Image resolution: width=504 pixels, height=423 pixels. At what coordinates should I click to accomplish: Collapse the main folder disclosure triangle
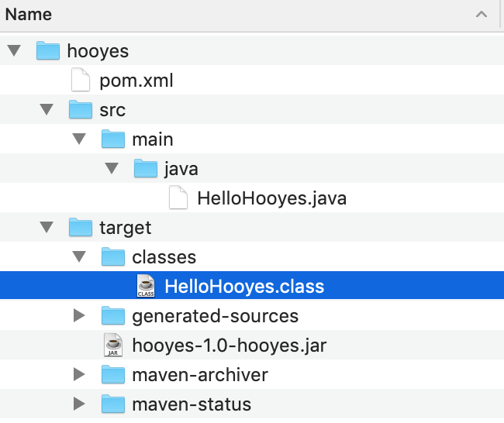pos(78,140)
